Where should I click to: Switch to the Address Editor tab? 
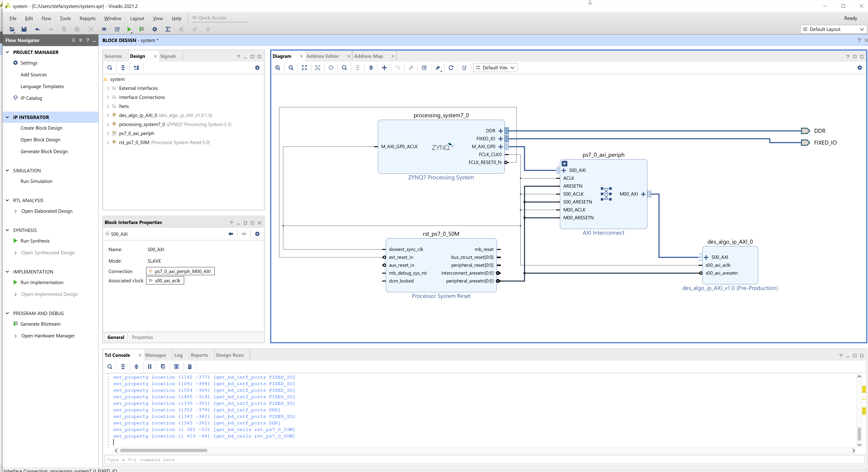(x=323, y=56)
